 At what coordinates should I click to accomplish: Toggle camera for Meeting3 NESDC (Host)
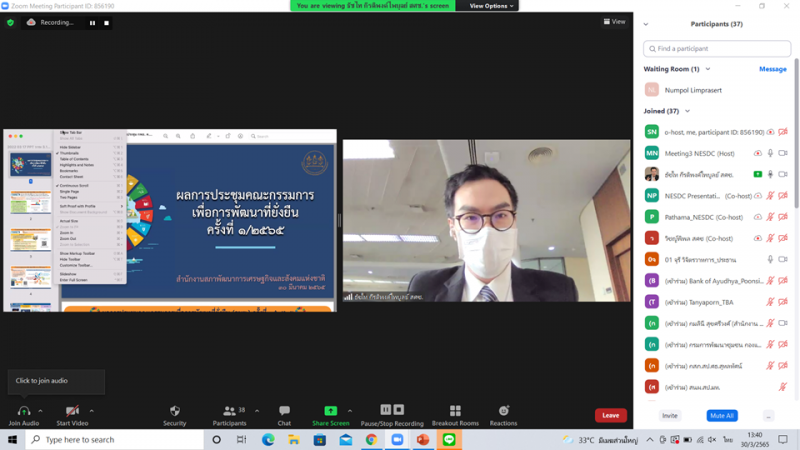pyautogui.click(x=783, y=153)
